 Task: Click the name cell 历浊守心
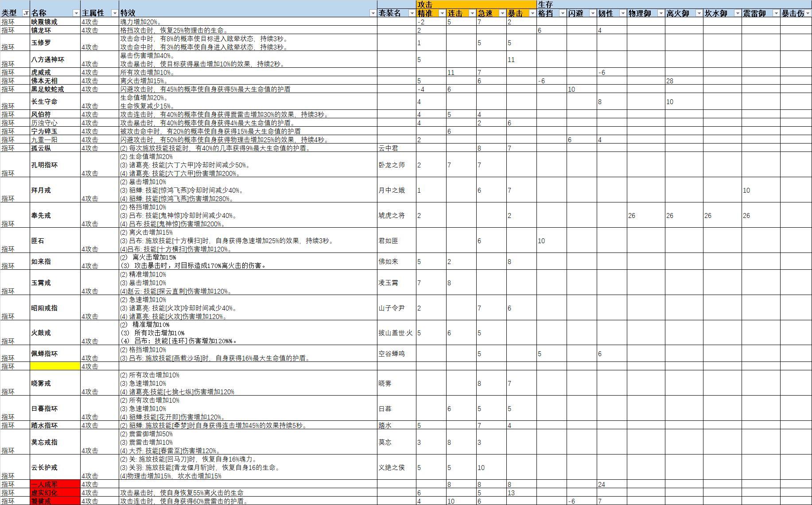coord(55,123)
